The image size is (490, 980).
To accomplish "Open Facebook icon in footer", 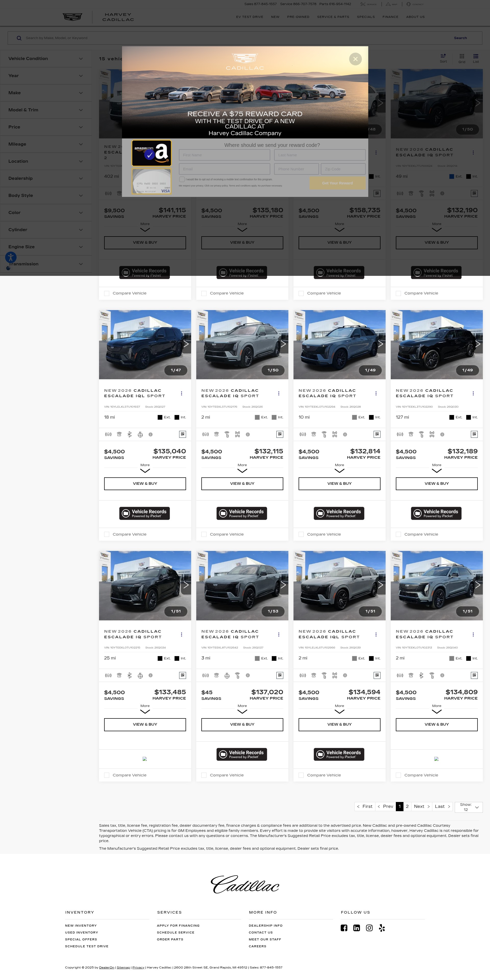I will pyautogui.click(x=344, y=928).
